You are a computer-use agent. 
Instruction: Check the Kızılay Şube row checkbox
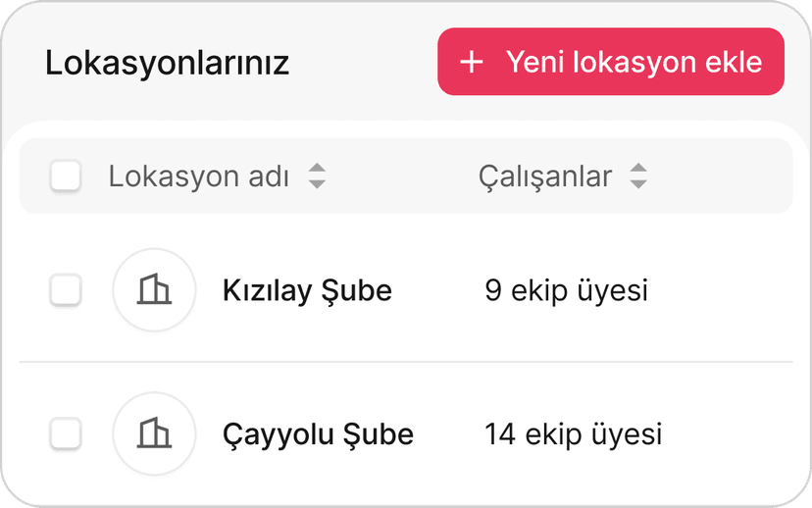point(66,290)
